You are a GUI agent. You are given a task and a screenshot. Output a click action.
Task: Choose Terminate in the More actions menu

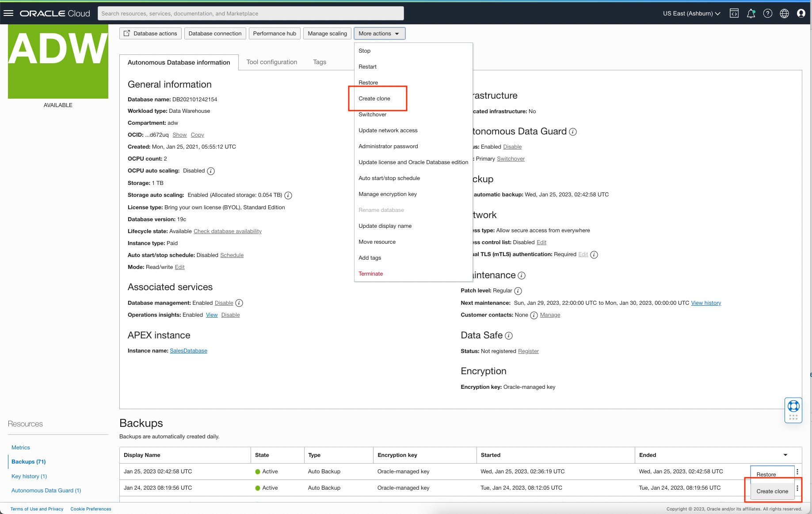pyautogui.click(x=370, y=274)
